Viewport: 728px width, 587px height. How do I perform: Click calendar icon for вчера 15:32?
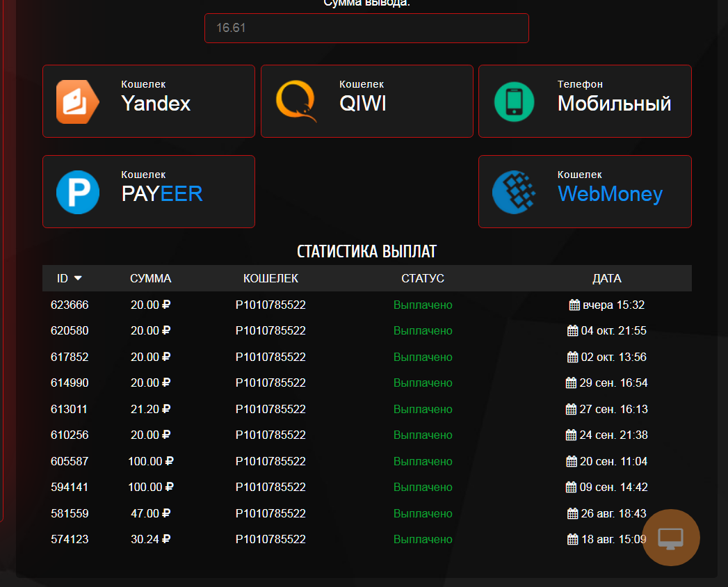pos(574,305)
